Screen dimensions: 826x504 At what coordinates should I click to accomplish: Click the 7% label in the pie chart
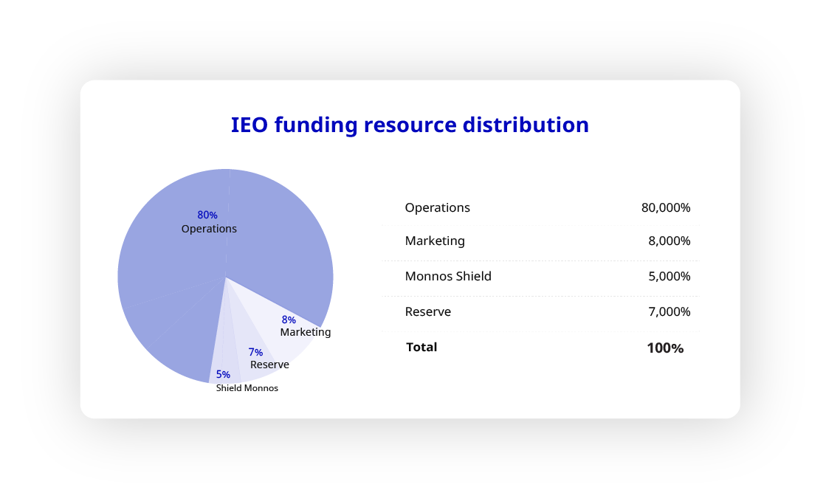click(x=255, y=352)
